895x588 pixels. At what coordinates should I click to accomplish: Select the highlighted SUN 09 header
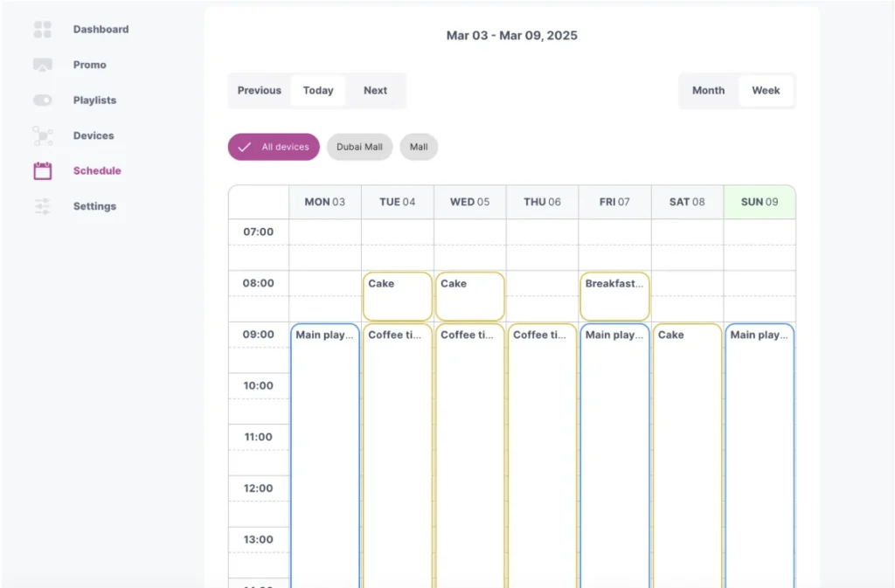tap(760, 202)
